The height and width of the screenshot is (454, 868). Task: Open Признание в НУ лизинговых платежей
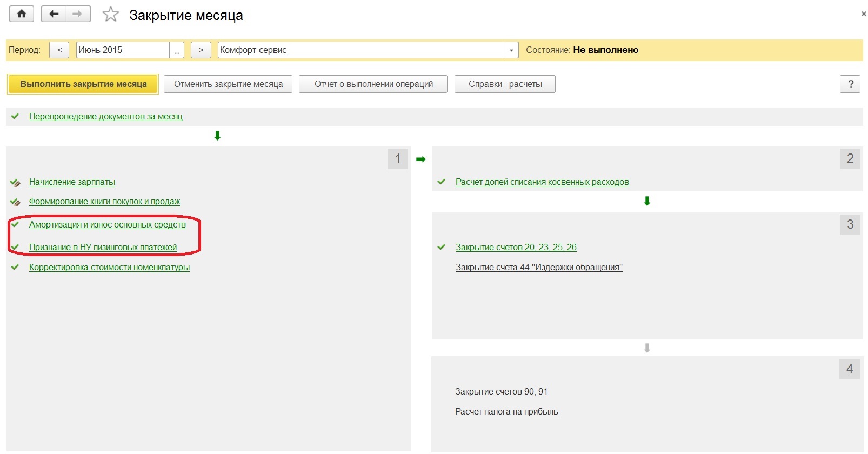point(103,248)
